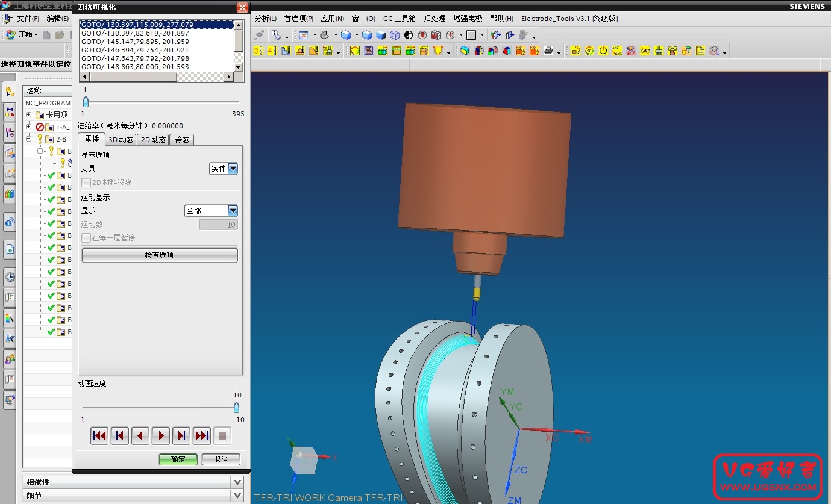Open the 开始 start dropdown menu
Viewport: 831px width, 504px height.
point(22,35)
